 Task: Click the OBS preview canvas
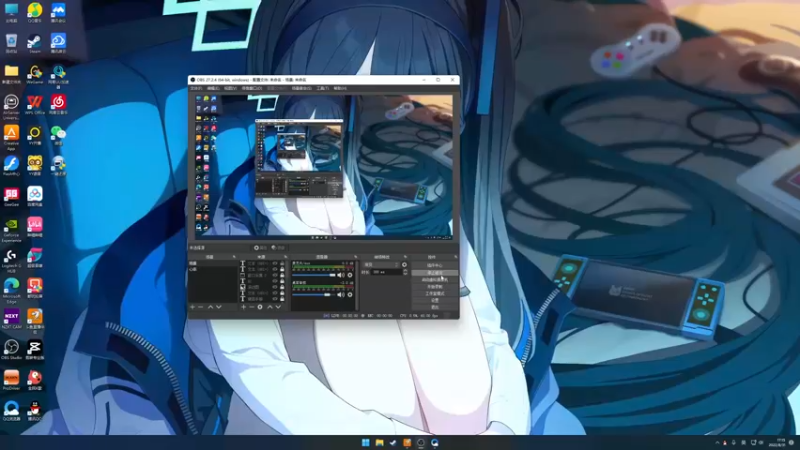coord(323,166)
